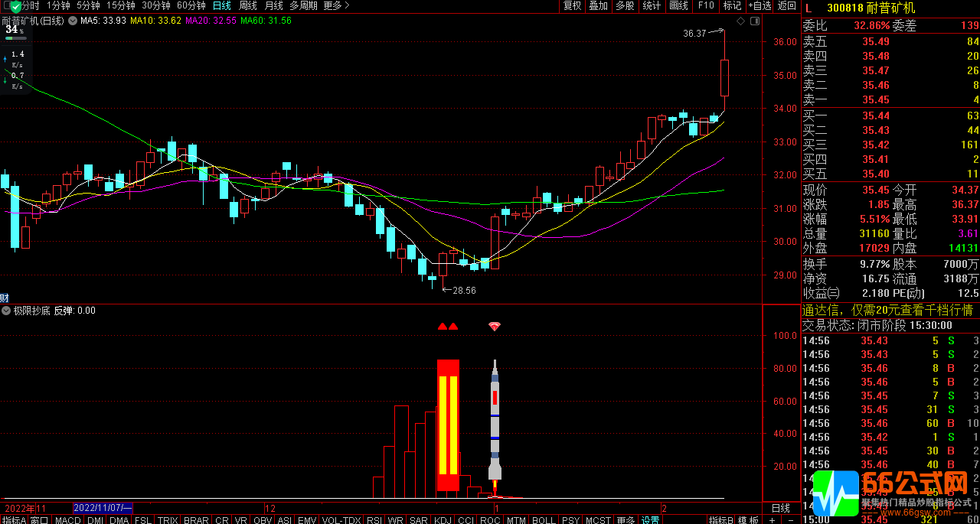Open the 多周期 multi-period view
The height and width of the screenshot is (524, 980).
point(304,5)
